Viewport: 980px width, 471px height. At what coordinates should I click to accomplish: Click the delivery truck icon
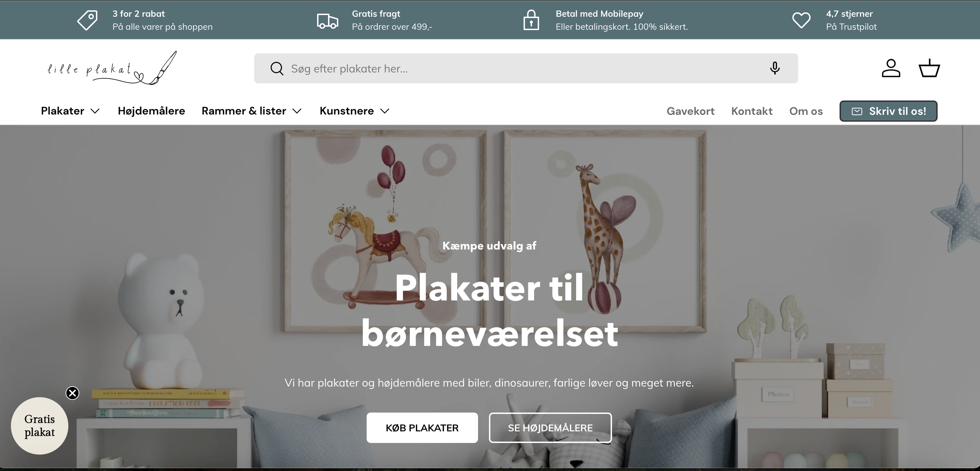coord(328,21)
